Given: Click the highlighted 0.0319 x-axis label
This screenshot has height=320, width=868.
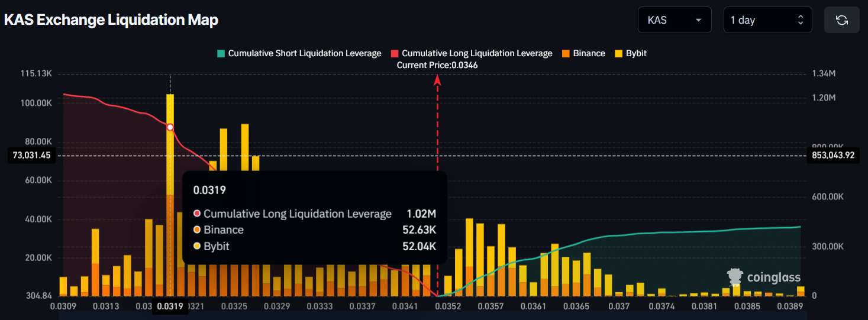Looking at the screenshot, I should click(169, 306).
